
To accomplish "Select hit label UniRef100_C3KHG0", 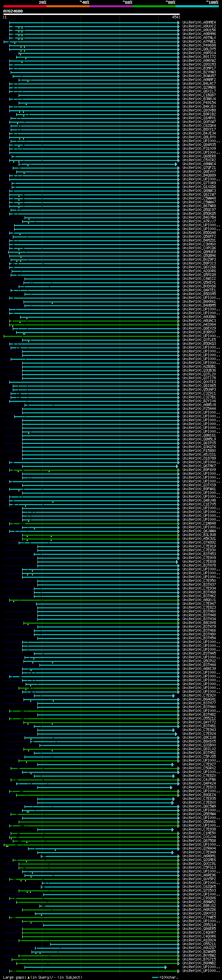I will pyautogui.click(x=199, y=244).
